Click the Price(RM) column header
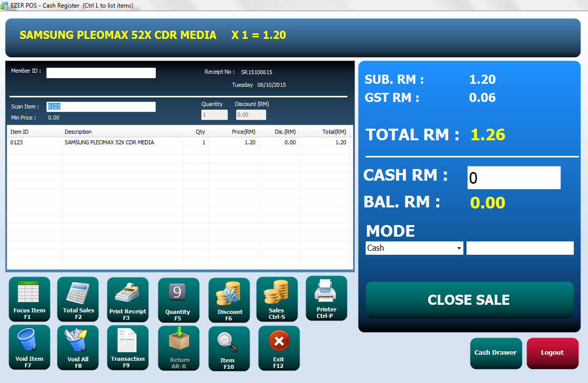This screenshot has height=383, width=588. pos(233,132)
